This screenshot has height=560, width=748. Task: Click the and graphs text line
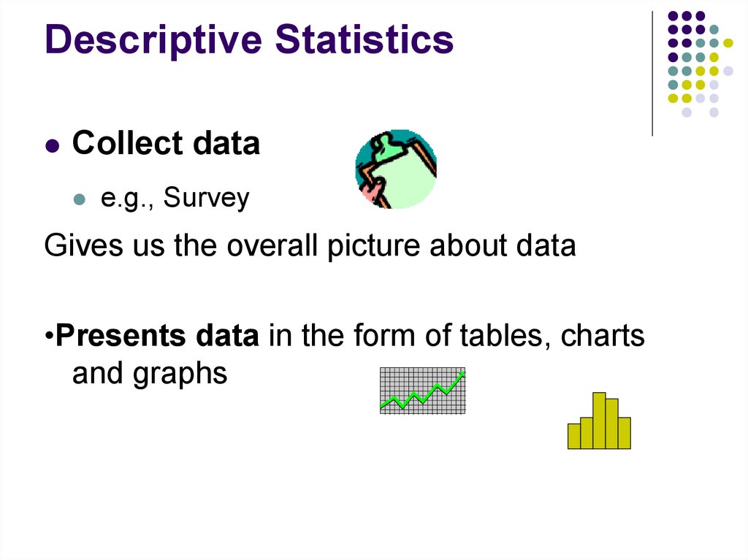click(149, 374)
